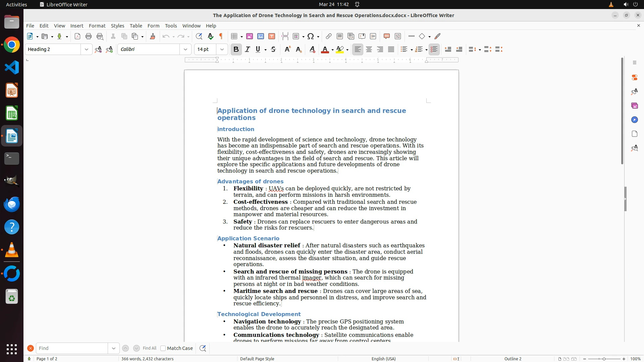Open the Insert Special Character omega icon
The height and width of the screenshot is (362, 644).
(311, 36)
